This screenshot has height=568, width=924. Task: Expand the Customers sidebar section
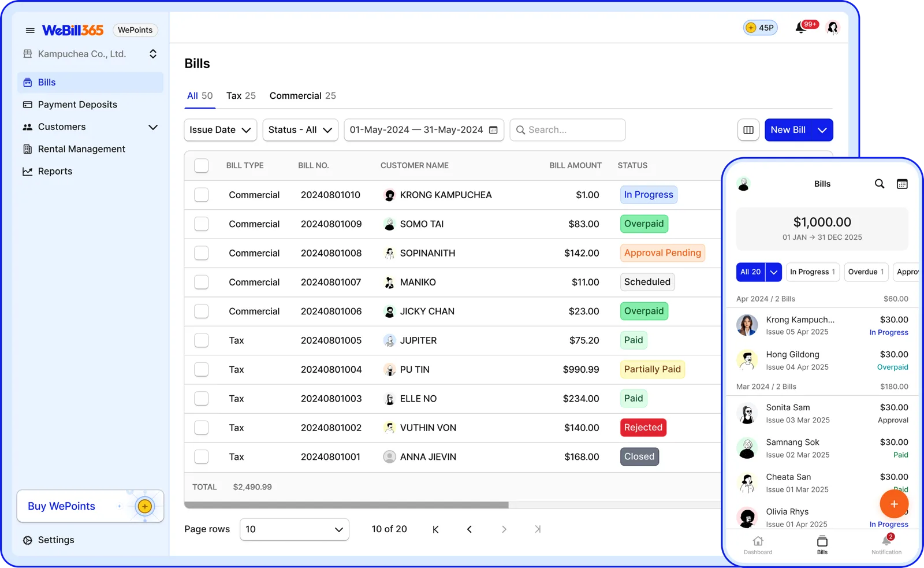pyautogui.click(x=153, y=127)
